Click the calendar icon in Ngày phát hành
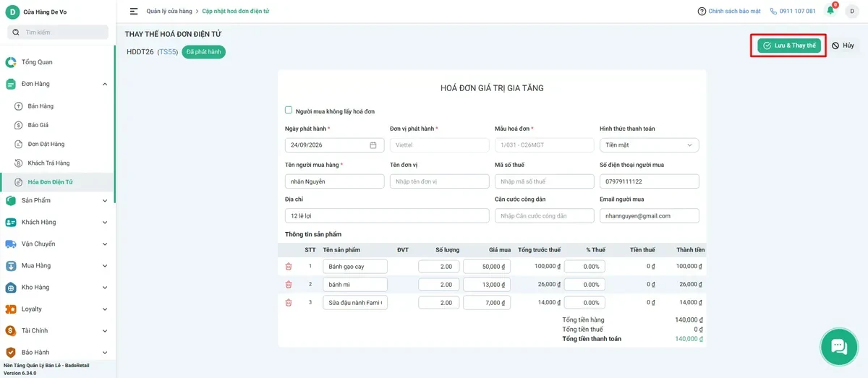 pos(373,145)
